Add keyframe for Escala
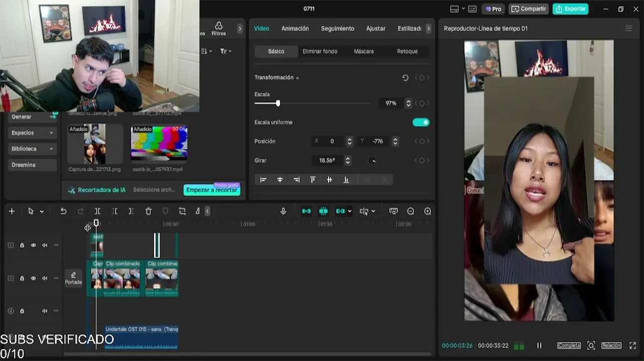This screenshot has width=644, height=361. [x=422, y=103]
